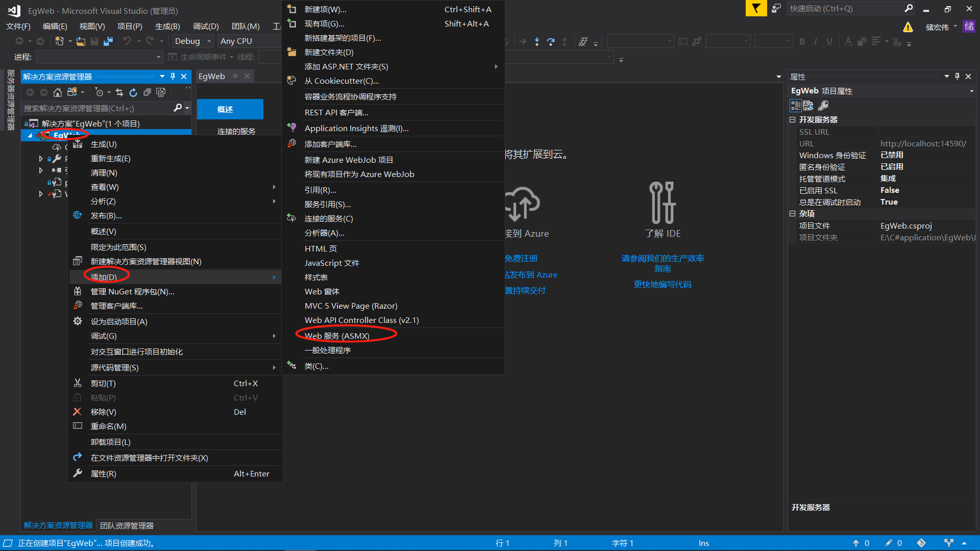Click the 更快地编写代码 link
Viewport: 980px width, 551px height.
662,284
